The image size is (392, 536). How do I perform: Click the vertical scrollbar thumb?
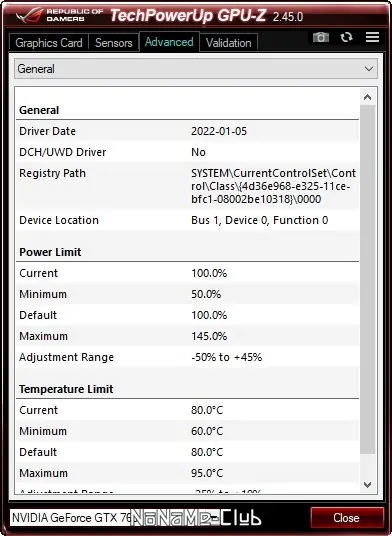click(368, 280)
